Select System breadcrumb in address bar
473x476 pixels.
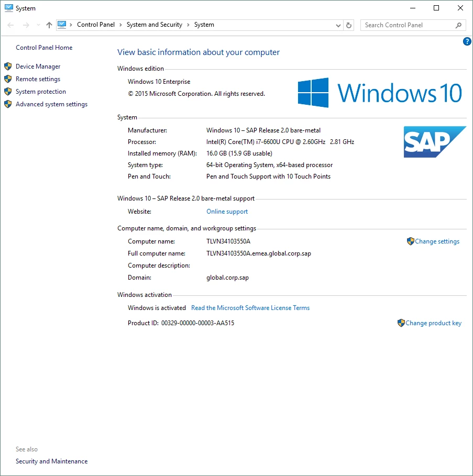(204, 25)
